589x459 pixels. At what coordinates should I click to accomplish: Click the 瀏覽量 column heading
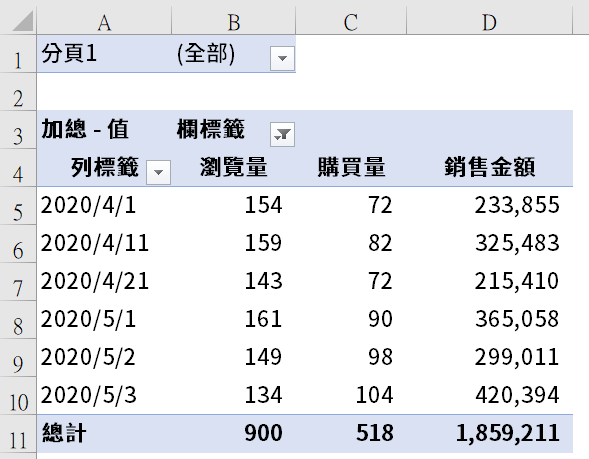point(234,168)
